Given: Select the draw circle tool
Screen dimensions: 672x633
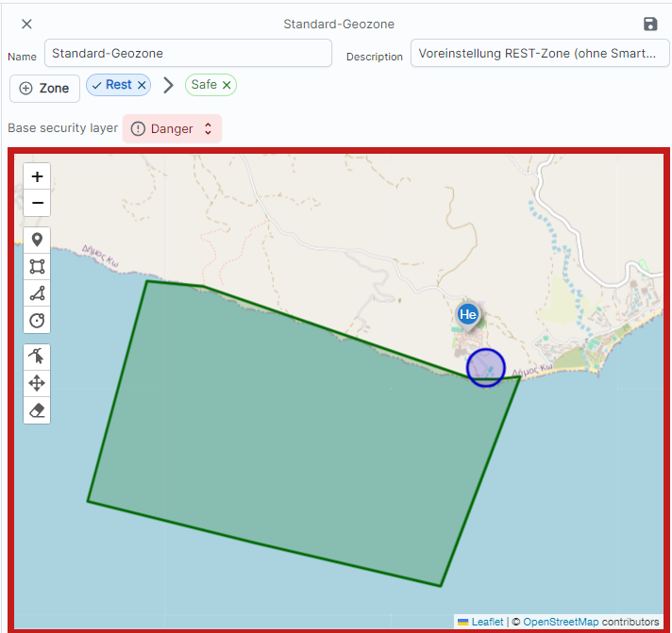Looking at the screenshot, I should coord(37,320).
